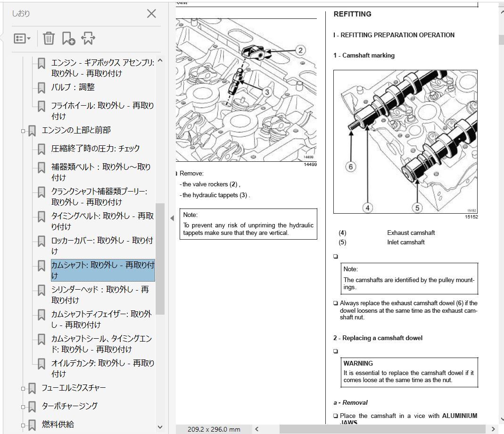
Task: Click the bookmarks panel vertical scrollbar thumb
Action: click(160, 259)
